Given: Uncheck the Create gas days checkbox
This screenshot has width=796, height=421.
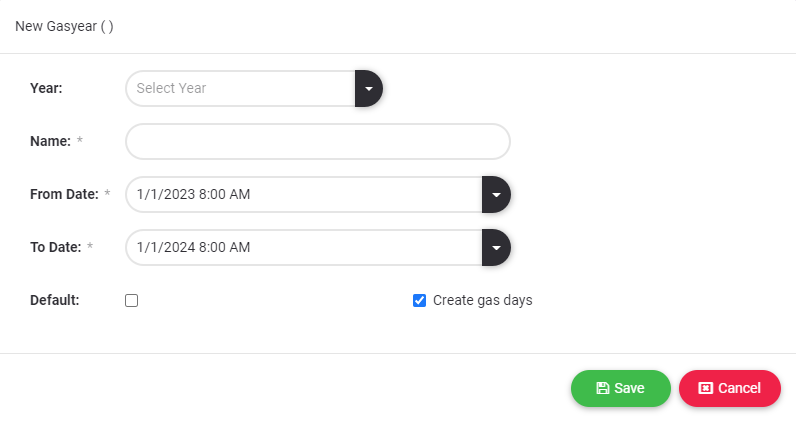Looking at the screenshot, I should (420, 300).
